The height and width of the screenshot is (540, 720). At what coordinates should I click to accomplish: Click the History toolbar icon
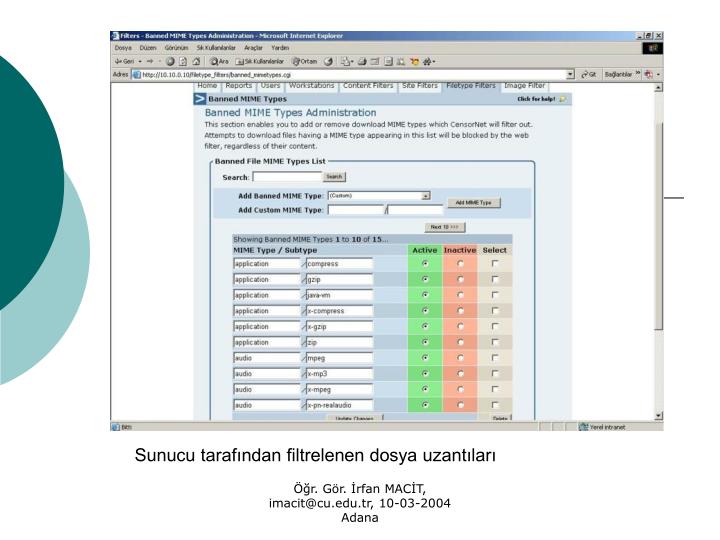[x=328, y=62]
